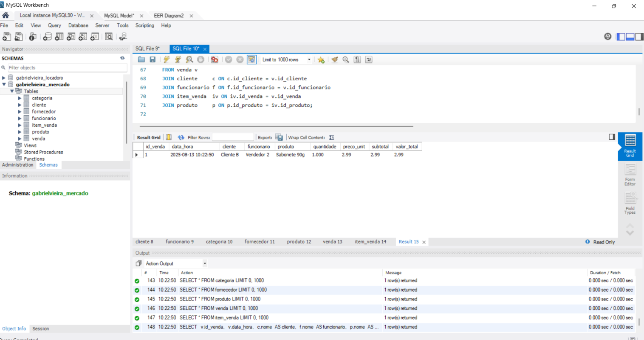644x340 pixels.
Task: Open the Database menu
Action: (x=78, y=25)
